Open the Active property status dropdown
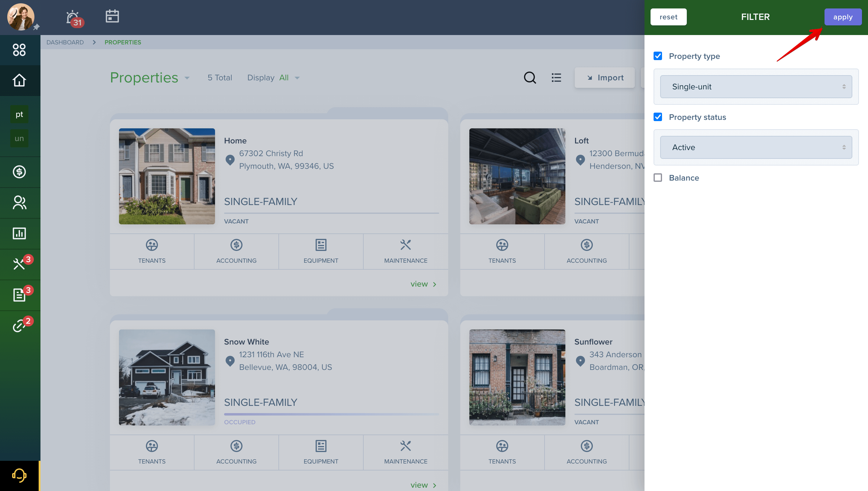The width and height of the screenshot is (868, 491). click(756, 147)
